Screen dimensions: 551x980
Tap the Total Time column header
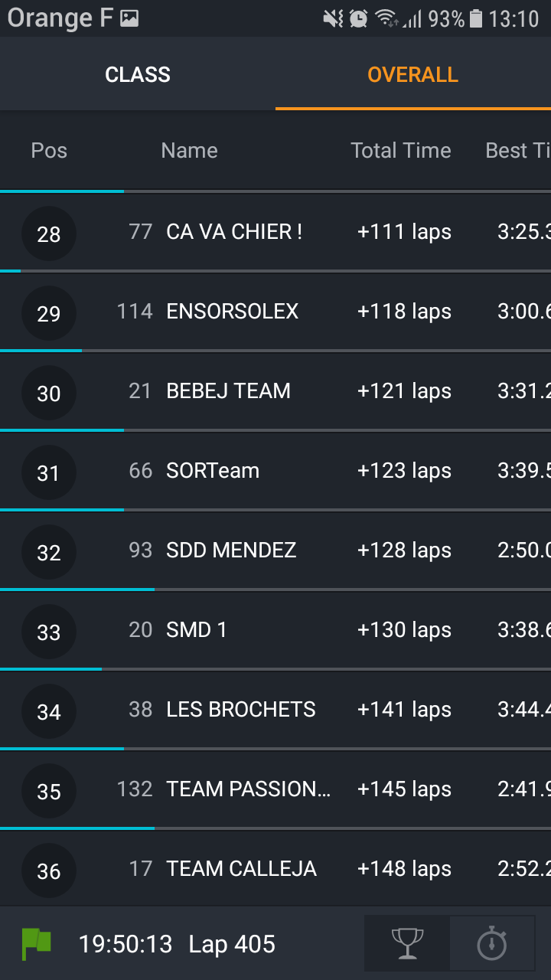[400, 150]
